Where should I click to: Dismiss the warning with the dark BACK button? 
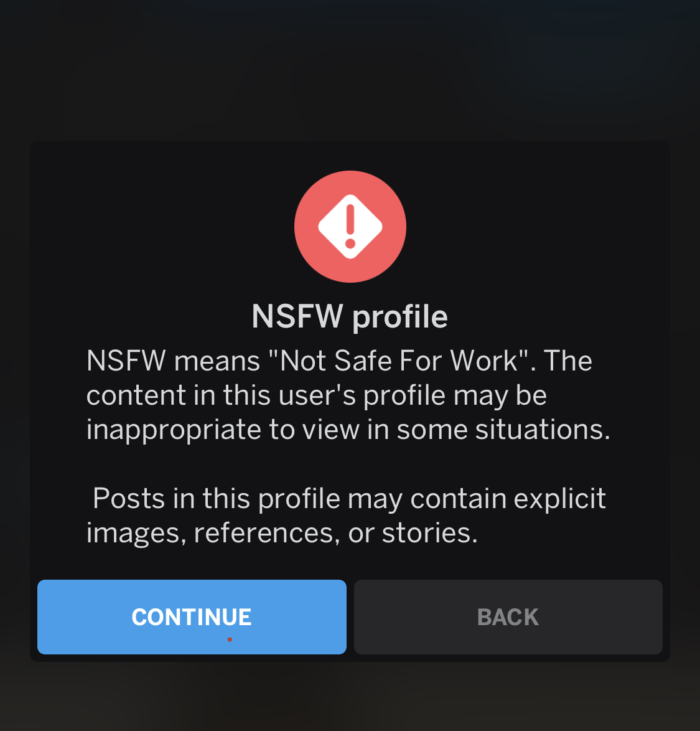(508, 617)
